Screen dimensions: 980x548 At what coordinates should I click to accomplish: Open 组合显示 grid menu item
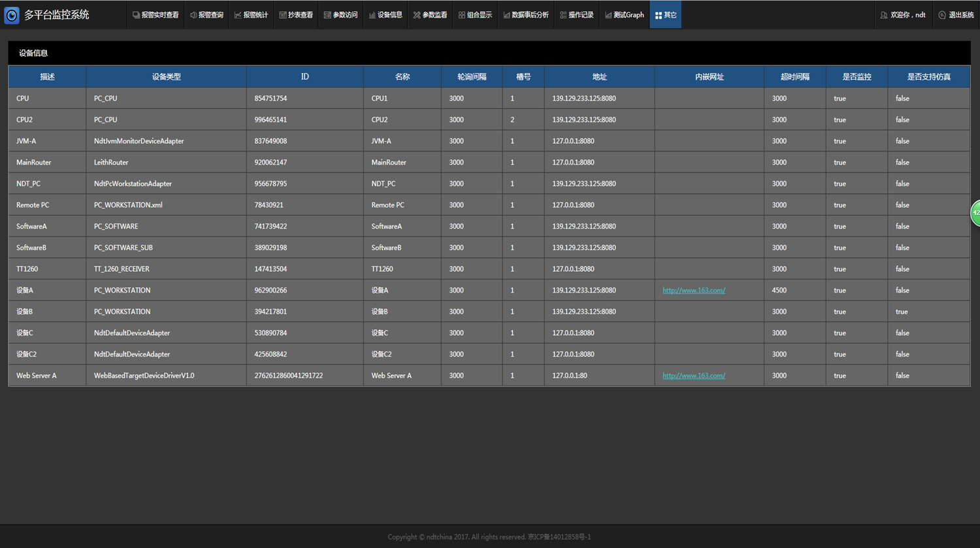[x=475, y=15]
